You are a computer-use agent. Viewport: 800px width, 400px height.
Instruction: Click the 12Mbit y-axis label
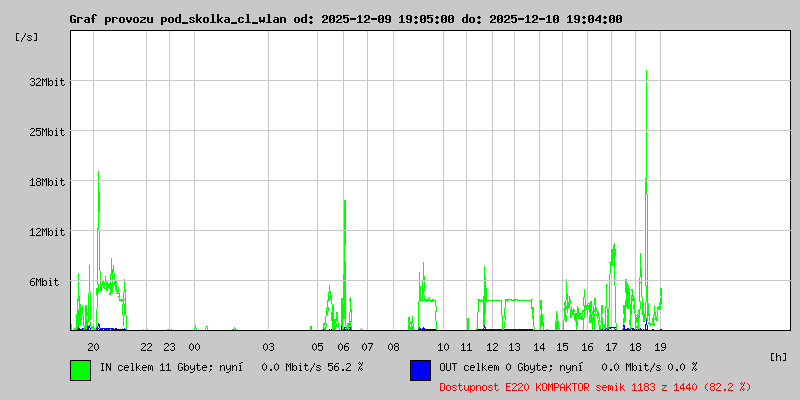(x=47, y=232)
